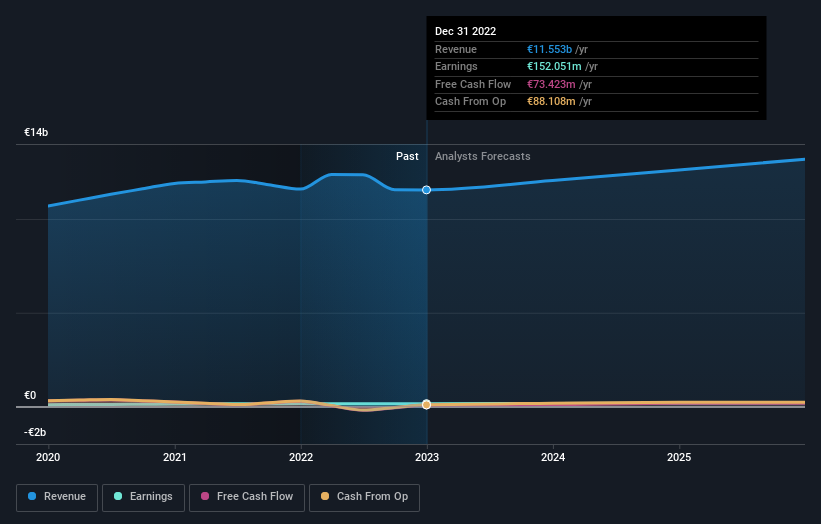This screenshot has height=524, width=821.
Task: Click the 'Analysts Forecasts' label
Action: 483,157
